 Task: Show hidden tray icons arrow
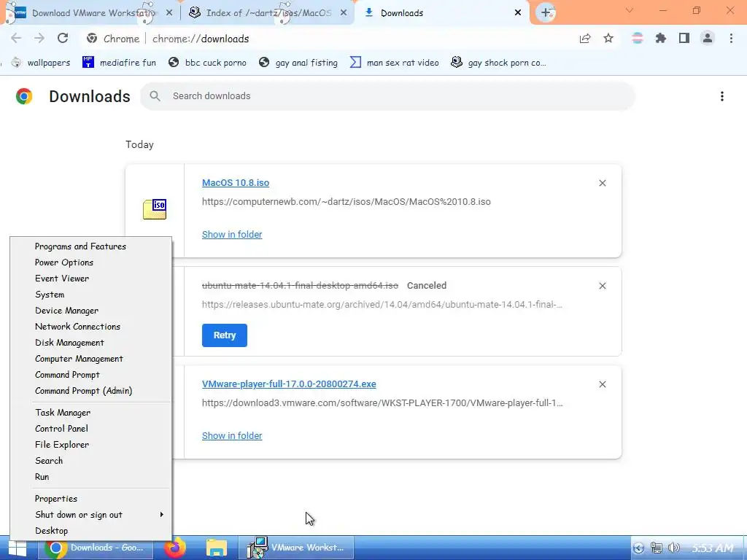click(x=639, y=548)
